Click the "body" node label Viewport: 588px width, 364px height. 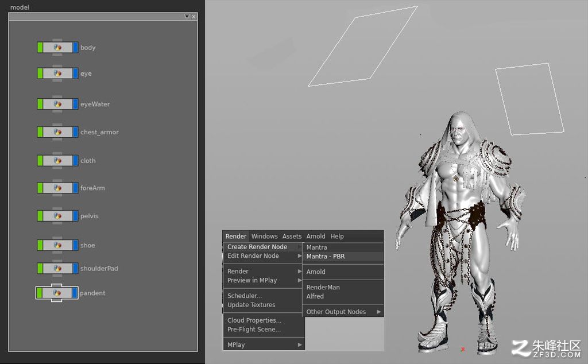pyautogui.click(x=88, y=48)
